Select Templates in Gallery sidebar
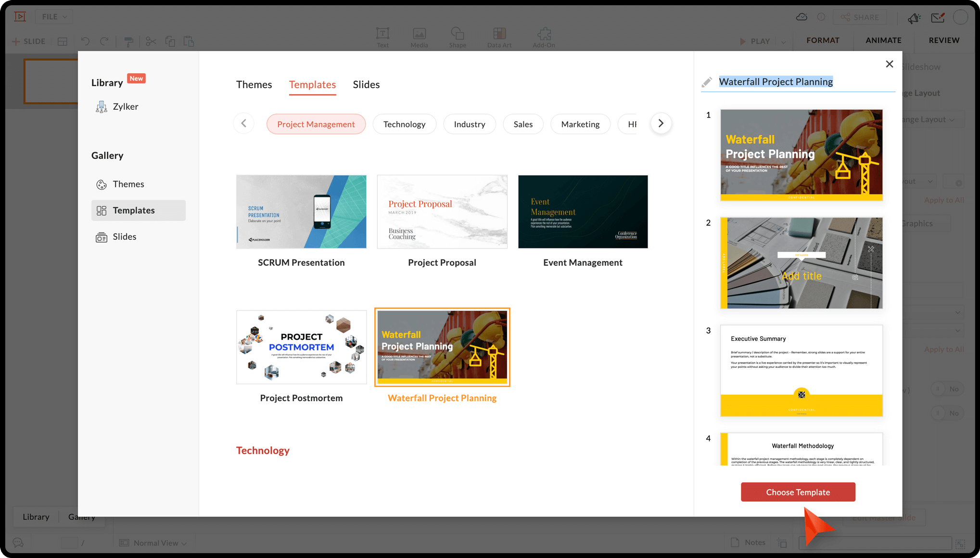 pos(139,210)
